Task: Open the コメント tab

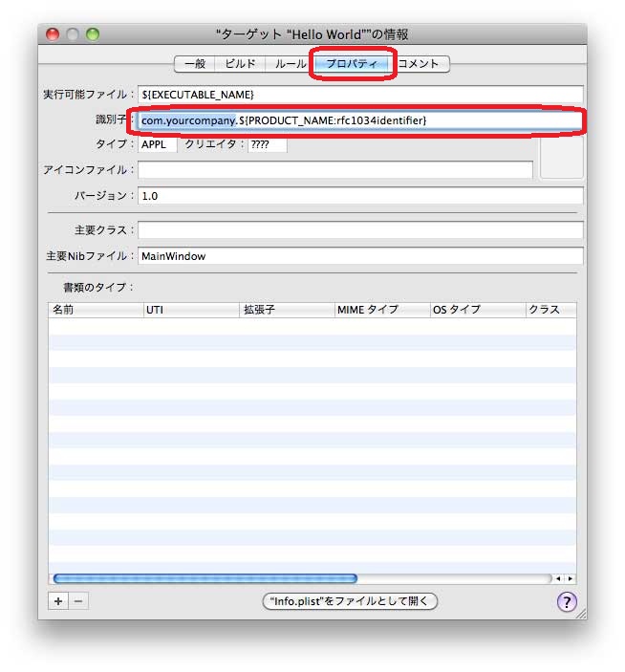Action: (x=420, y=64)
